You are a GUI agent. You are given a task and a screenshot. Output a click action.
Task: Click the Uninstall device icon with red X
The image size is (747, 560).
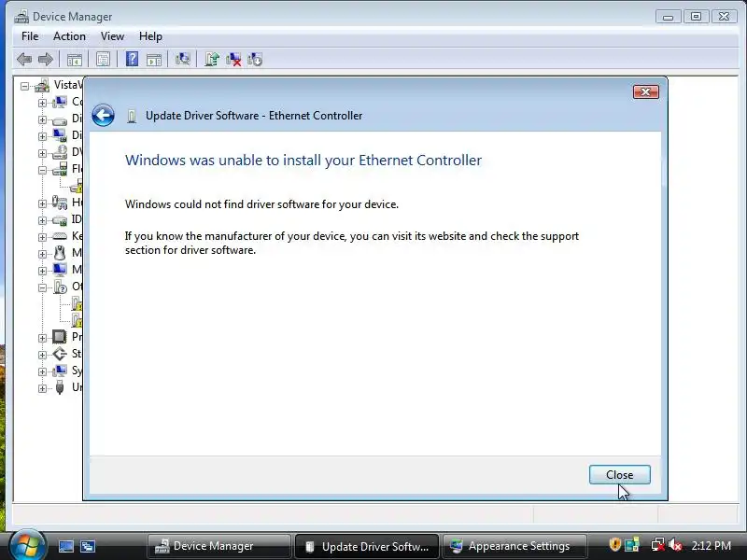point(233,60)
